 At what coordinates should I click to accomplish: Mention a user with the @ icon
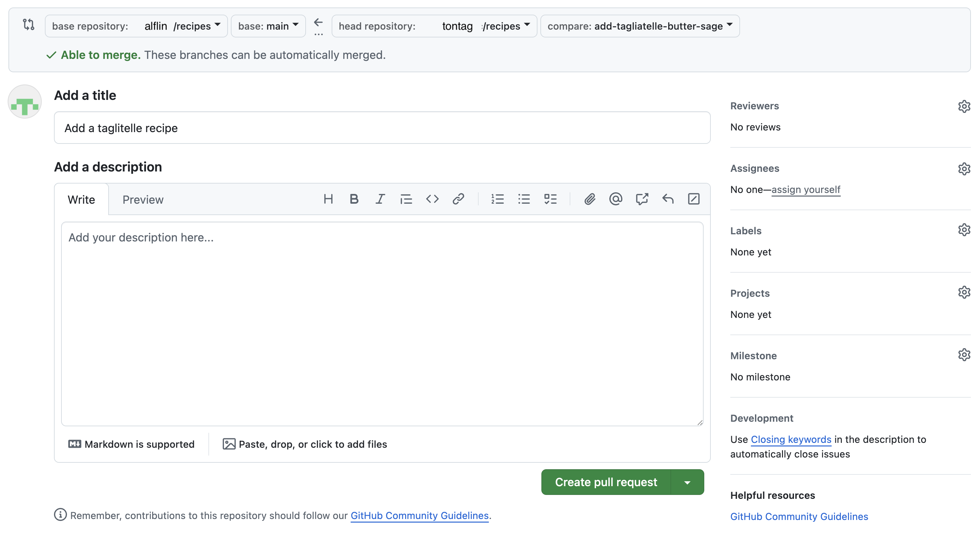pyautogui.click(x=616, y=199)
